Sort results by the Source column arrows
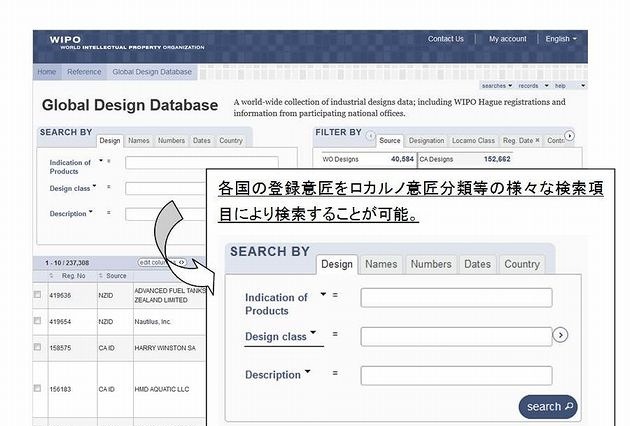Image resolution: width=630 pixels, height=426 pixels. [x=100, y=276]
